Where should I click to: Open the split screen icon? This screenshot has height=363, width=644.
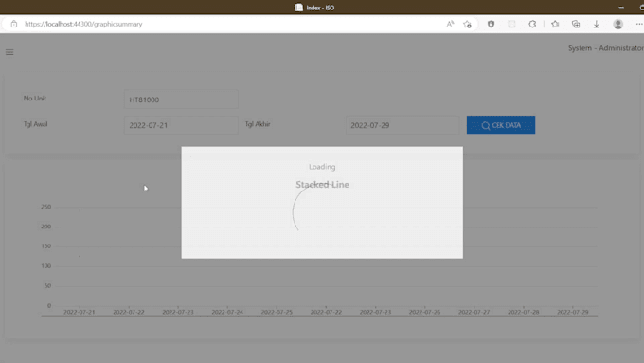[511, 24]
